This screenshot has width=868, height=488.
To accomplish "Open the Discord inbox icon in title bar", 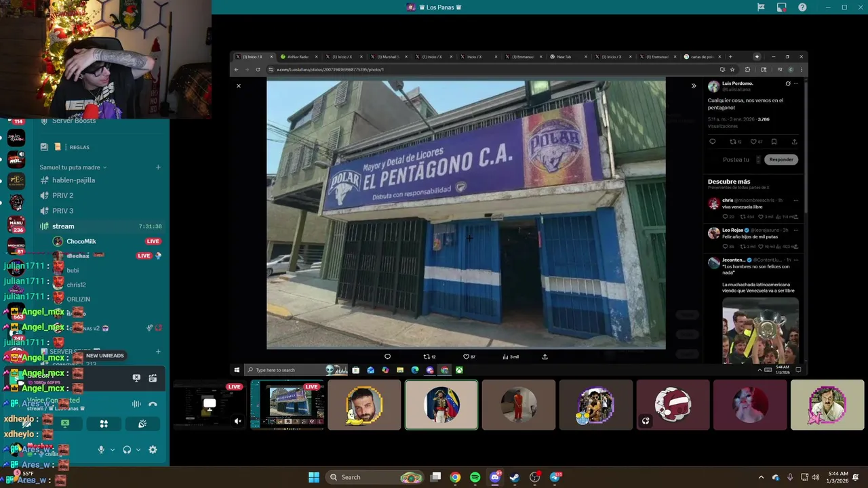I will [781, 7].
